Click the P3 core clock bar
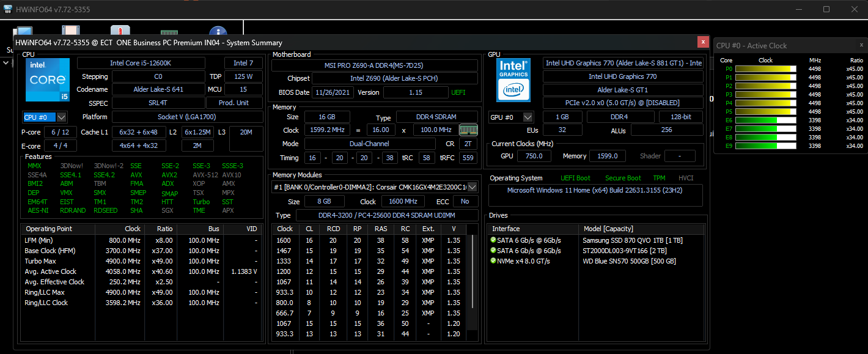 point(766,95)
